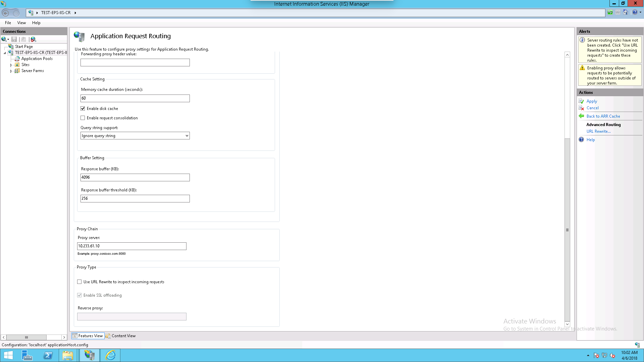644x362 pixels.
Task: Click the Proxy server field
Action: point(132,246)
